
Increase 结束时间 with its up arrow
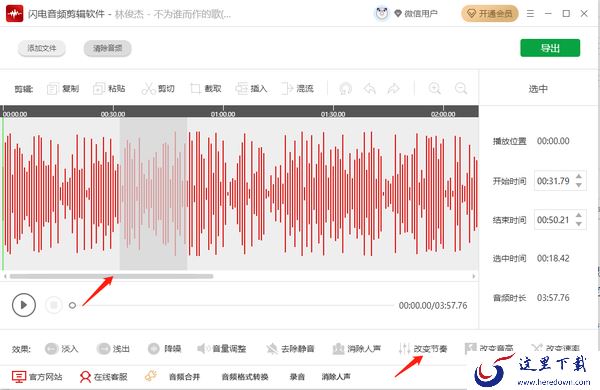coord(579,215)
